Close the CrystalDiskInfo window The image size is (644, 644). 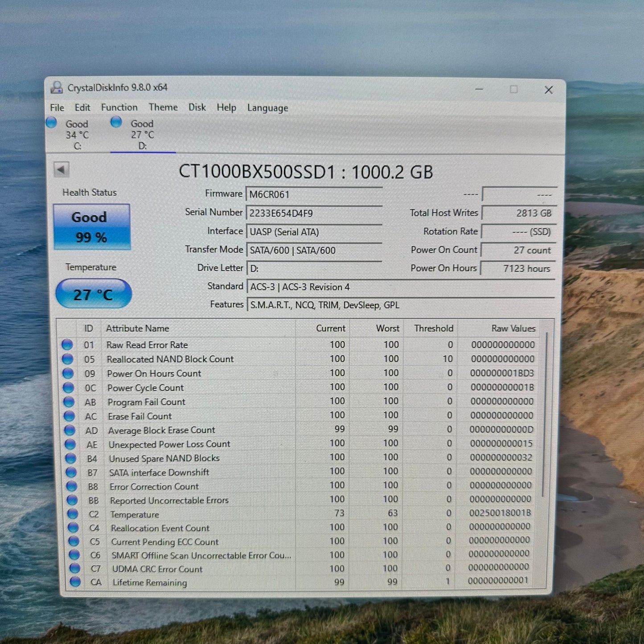tap(549, 90)
